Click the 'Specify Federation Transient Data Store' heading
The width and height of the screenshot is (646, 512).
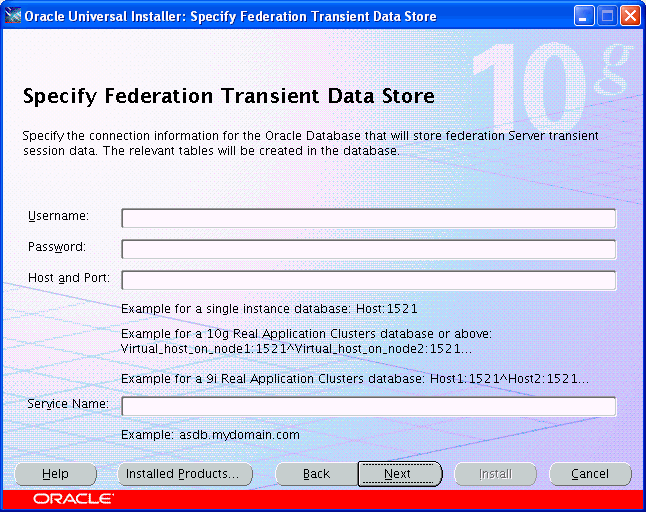tap(229, 96)
